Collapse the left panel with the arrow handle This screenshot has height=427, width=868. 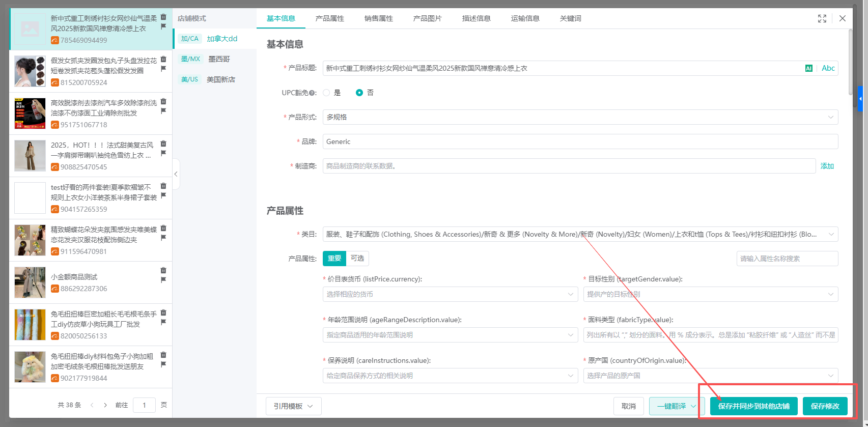[176, 174]
